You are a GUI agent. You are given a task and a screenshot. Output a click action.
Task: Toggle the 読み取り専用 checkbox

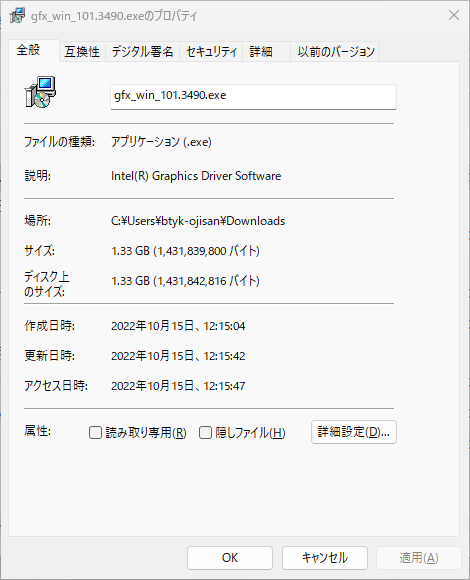point(95,432)
